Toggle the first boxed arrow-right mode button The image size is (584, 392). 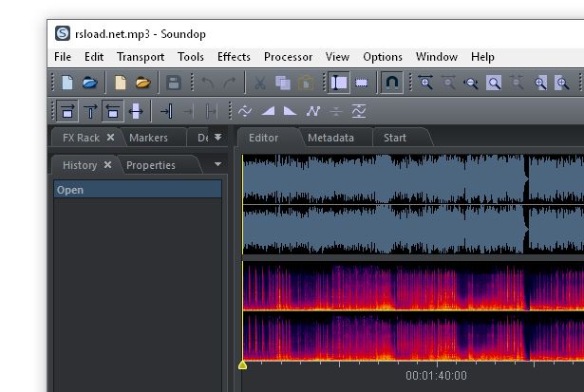67,111
